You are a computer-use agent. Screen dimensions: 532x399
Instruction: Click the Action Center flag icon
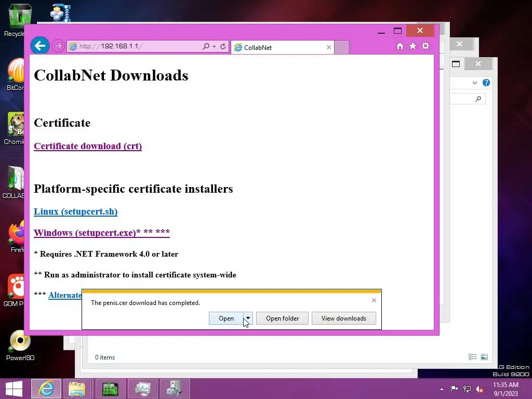(454, 389)
